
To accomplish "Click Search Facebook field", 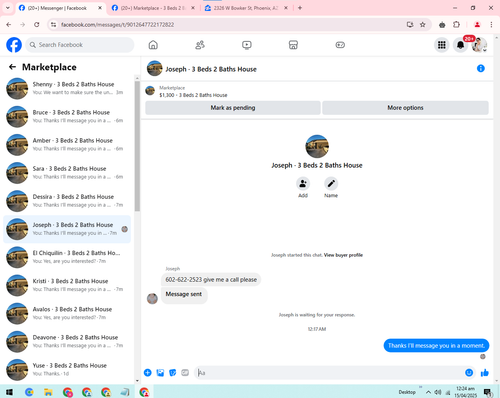I will [x=80, y=45].
